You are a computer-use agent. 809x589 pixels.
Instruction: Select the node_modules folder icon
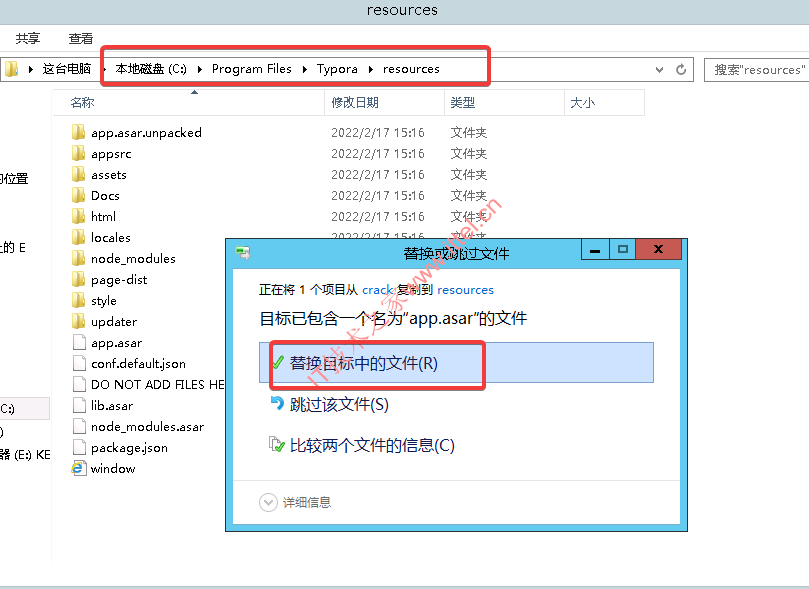[x=78, y=258]
